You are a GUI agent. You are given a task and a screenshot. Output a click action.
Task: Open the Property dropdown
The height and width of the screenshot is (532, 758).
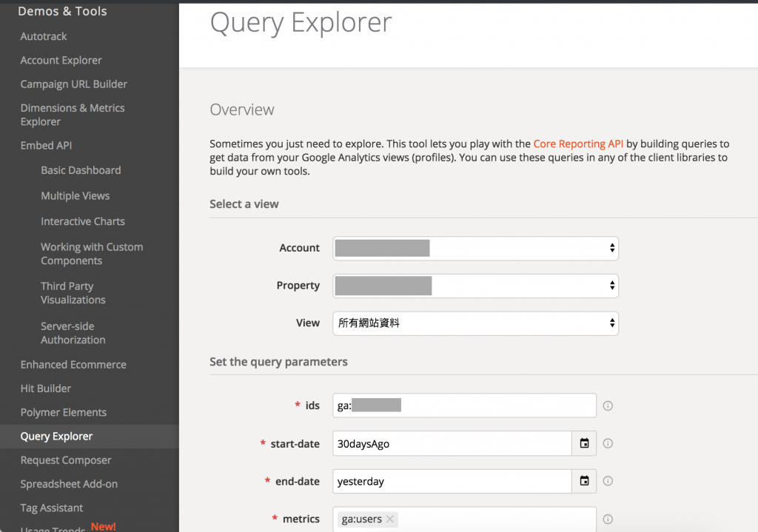coord(475,286)
